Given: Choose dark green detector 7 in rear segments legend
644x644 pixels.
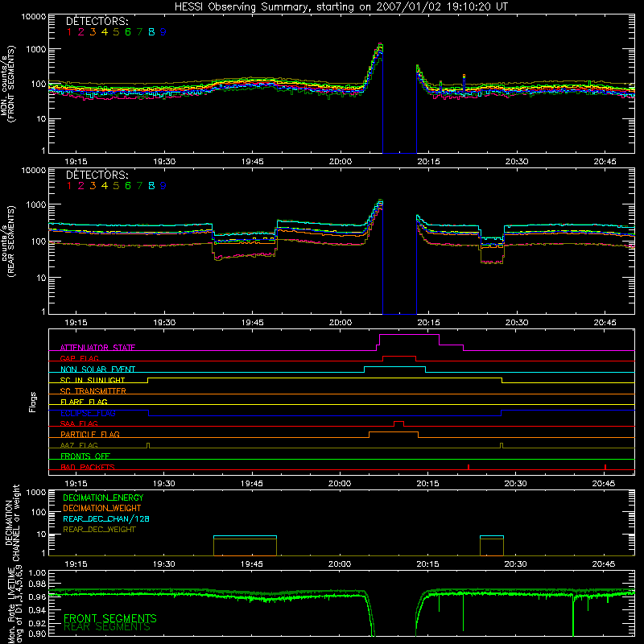Looking at the screenshot, I should coord(139,186).
